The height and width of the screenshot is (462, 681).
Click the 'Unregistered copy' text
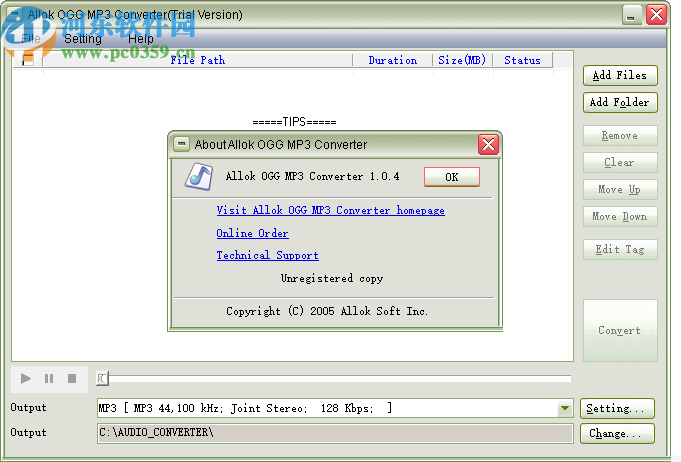(332, 278)
